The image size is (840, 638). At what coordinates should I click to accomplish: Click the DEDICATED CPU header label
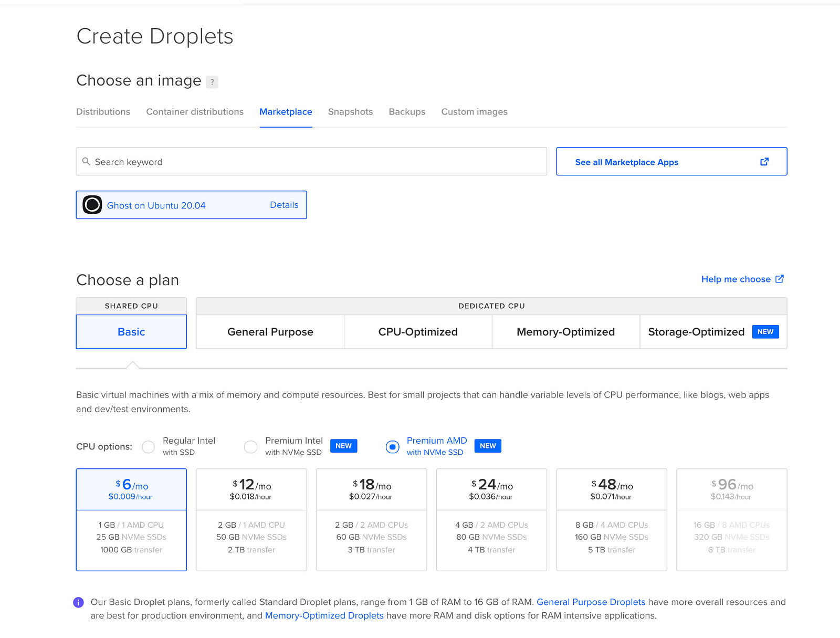point(491,306)
